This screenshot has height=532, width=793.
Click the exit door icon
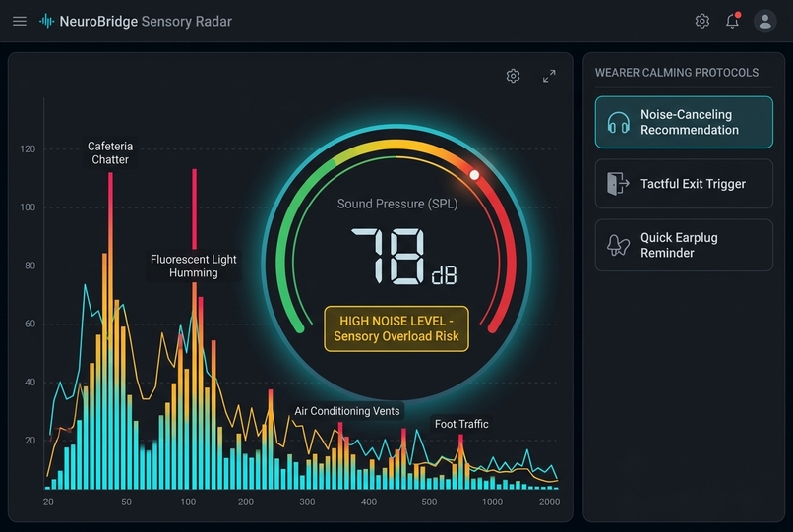(x=618, y=184)
